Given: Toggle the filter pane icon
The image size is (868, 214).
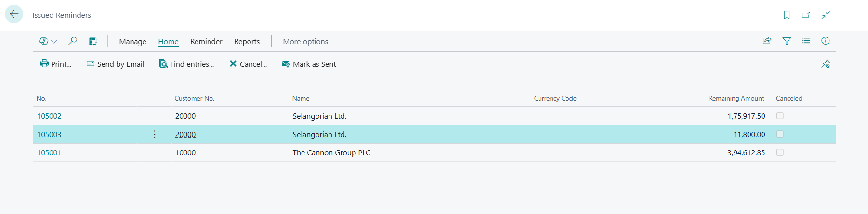Looking at the screenshot, I should pyautogui.click(x=787, y=41).
